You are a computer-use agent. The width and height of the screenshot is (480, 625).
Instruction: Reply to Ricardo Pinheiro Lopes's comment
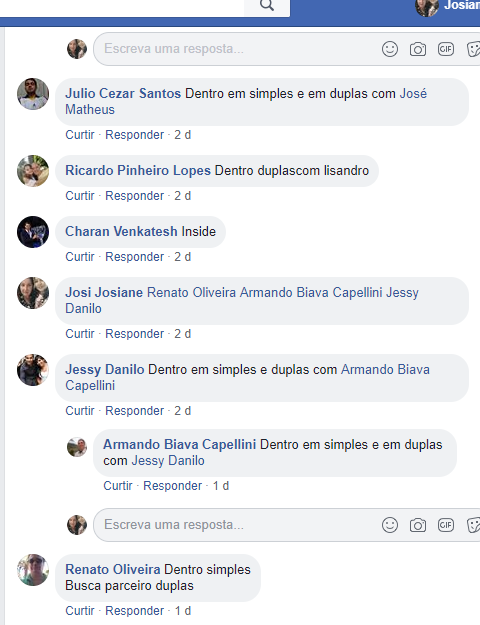[134, 196]
